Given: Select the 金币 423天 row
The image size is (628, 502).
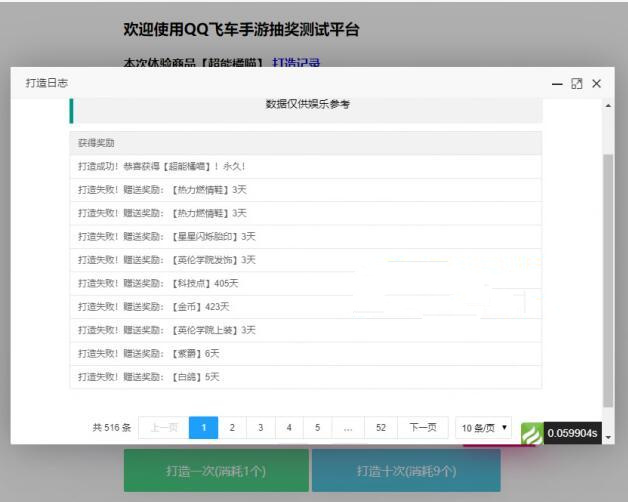Looking at the screenshot, I should 306,307.
